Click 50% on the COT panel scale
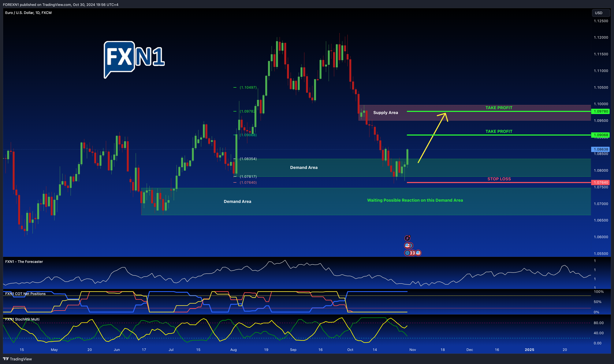This screenshot has height=364, width=614. 598,302
